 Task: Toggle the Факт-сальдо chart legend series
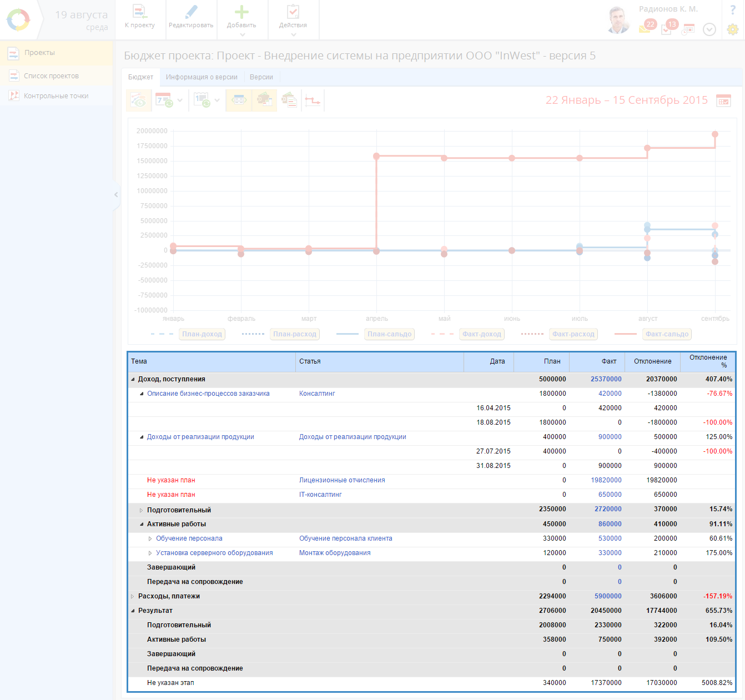coord(666,334)
